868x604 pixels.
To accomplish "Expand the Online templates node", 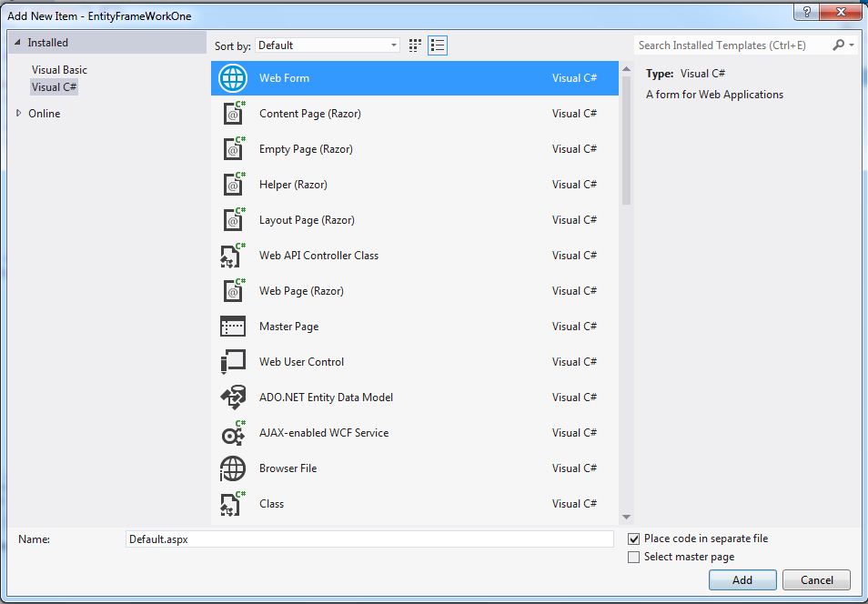I will [x=18, y=113].
